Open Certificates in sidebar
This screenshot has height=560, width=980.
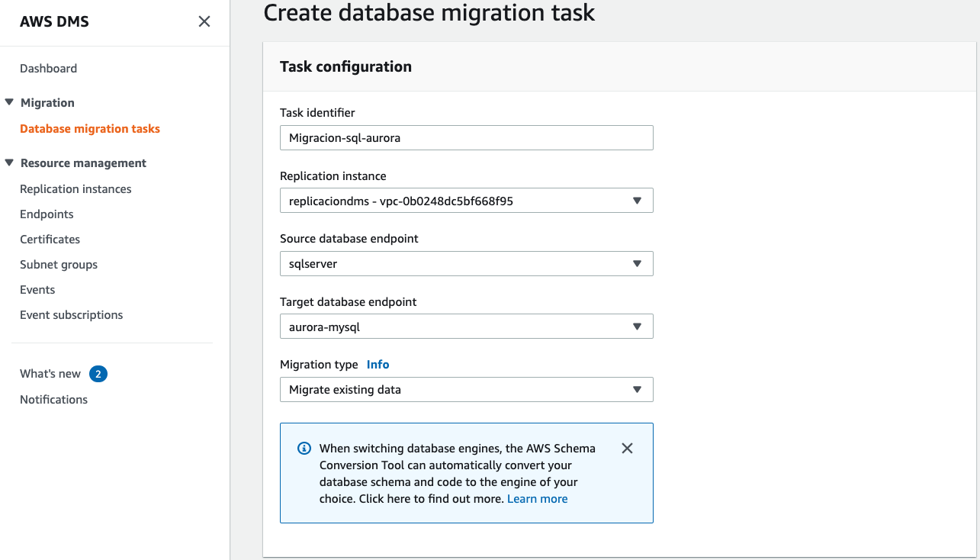[x=50, y=240]
